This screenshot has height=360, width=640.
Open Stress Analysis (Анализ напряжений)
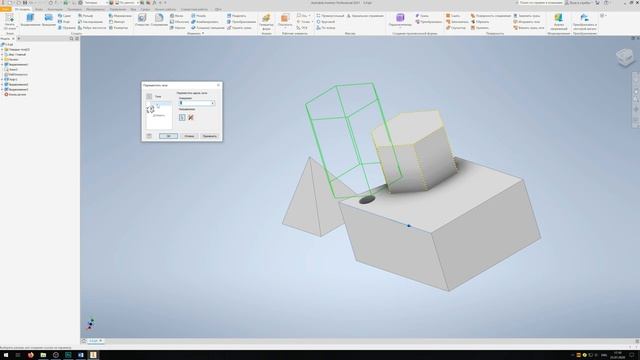[x=558, y=21]
